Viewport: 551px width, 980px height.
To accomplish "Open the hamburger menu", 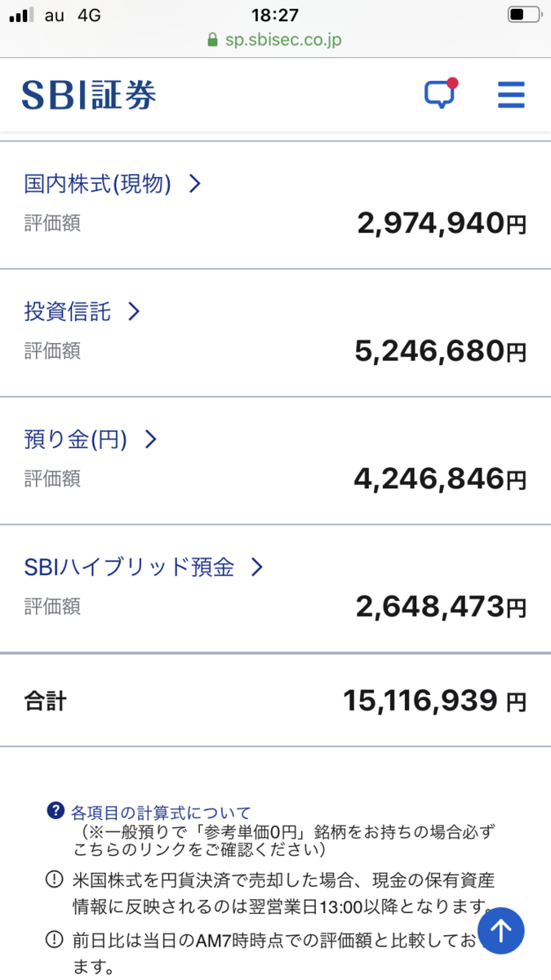I will [511, 96].
